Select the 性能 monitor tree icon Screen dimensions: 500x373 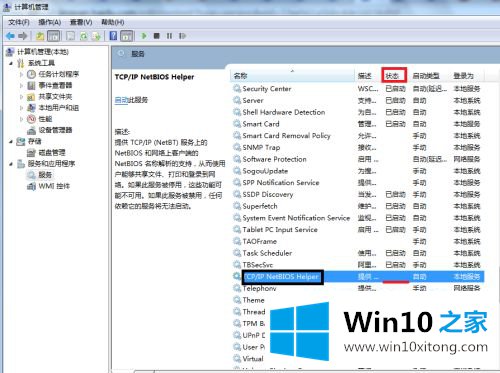coord(31,119)
